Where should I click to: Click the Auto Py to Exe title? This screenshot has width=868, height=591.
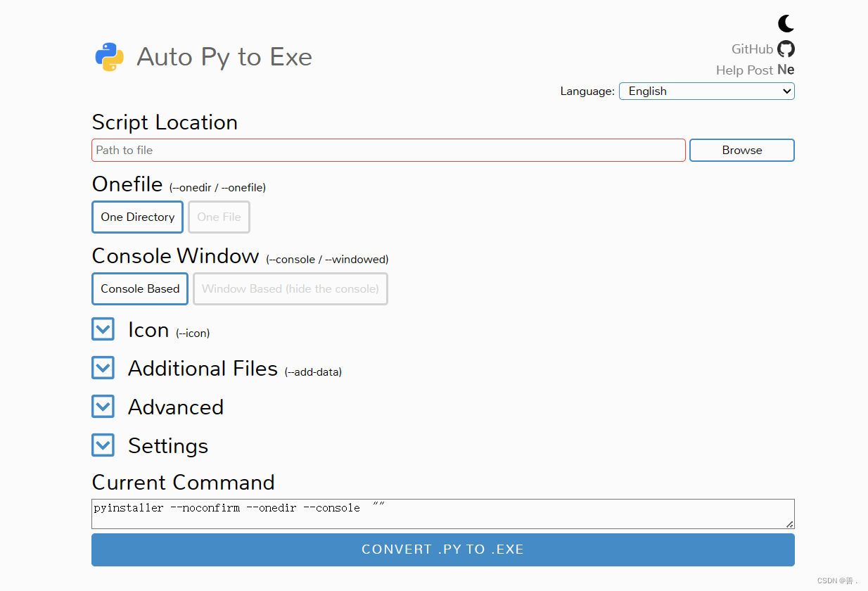[x=224, y=57]
